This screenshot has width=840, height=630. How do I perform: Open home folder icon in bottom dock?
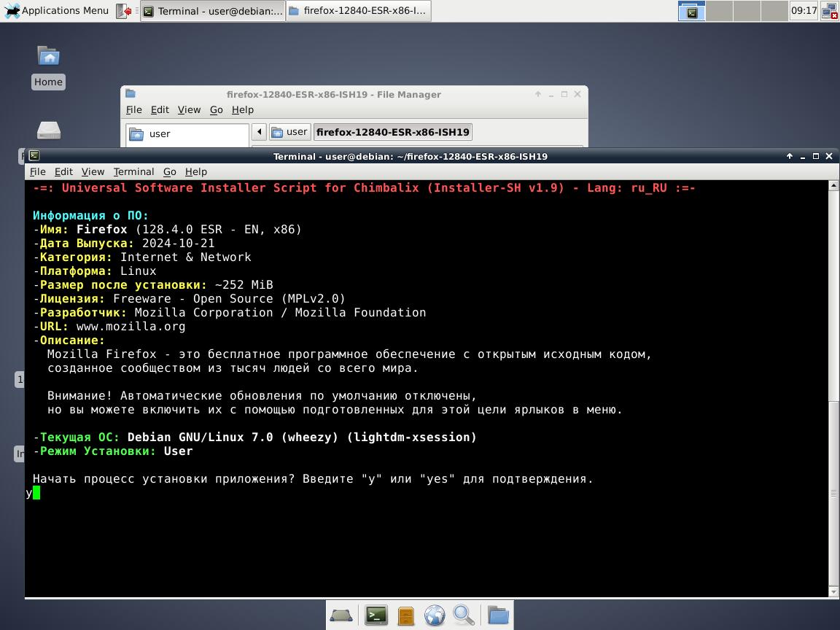click(x=498, y=615)
